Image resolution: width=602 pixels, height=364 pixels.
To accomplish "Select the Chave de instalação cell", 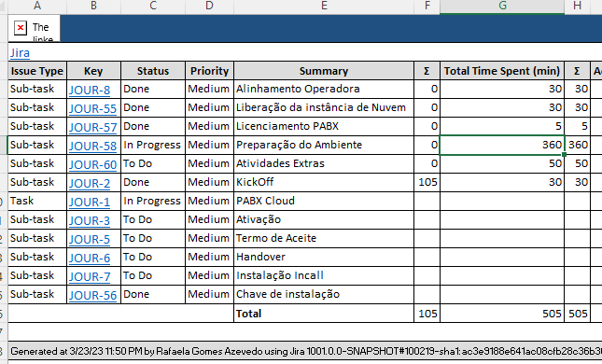I will 324,294.
